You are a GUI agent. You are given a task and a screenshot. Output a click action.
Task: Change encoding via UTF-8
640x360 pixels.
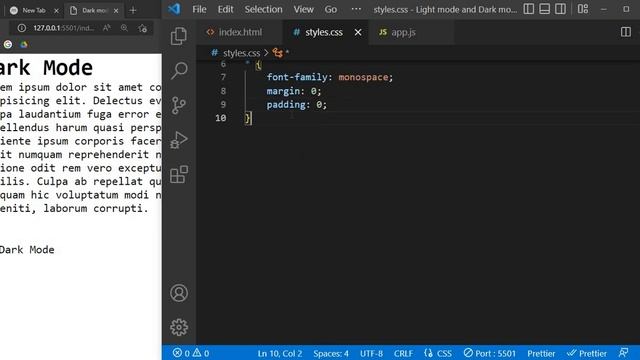(371, 353)
